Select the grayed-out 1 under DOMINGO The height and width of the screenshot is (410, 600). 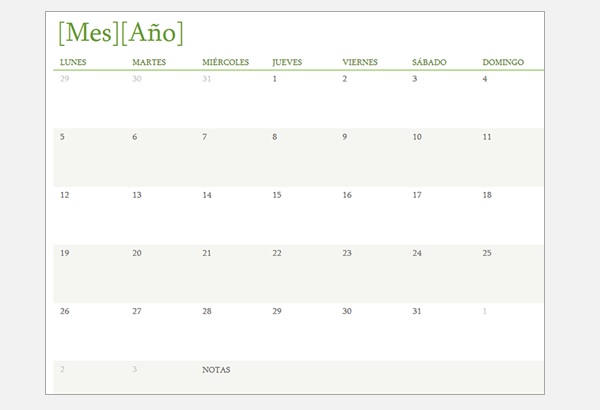click(x=485, y=311)
